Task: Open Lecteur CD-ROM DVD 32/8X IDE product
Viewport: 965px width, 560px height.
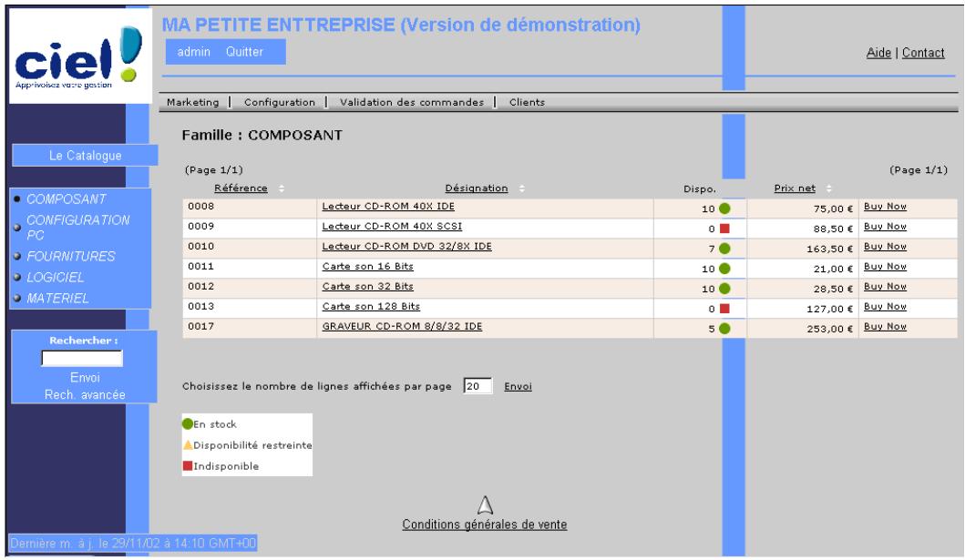Action: pyautogui.click(x=406, y=247)
